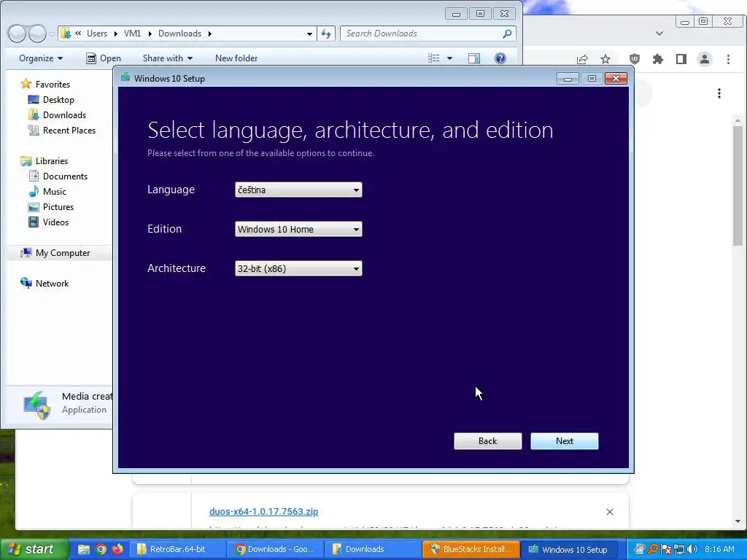Switch to RetroBar.64-bit taskbar button
Viewport: 747px width, 560px height.
tap(177, 549)
